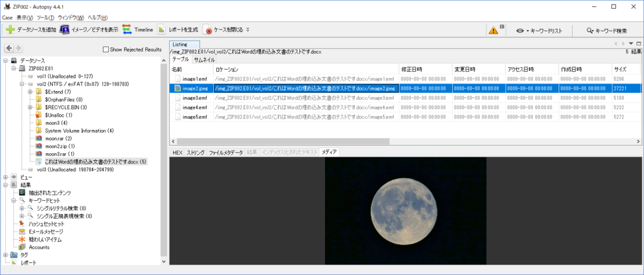Select the moon3.rar (1) archive icon
Screen dimensions: 644x275
pyautogui.click(x=38, y=154)
